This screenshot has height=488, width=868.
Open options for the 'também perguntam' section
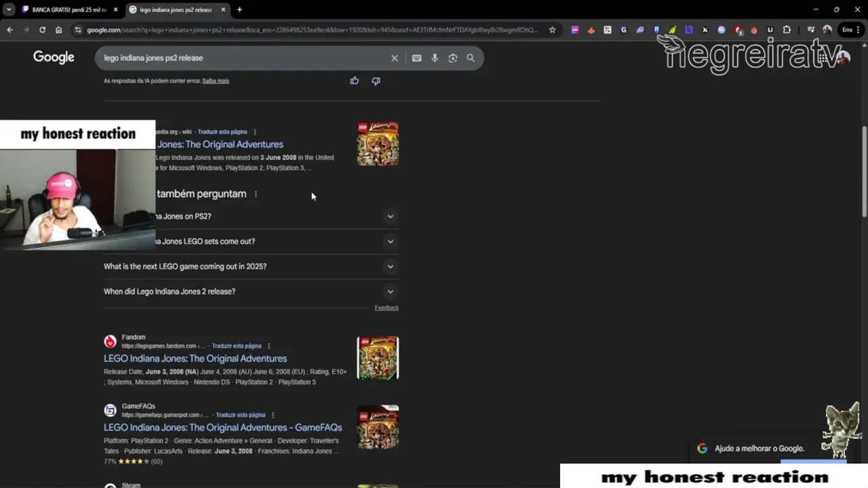[256, 194]
